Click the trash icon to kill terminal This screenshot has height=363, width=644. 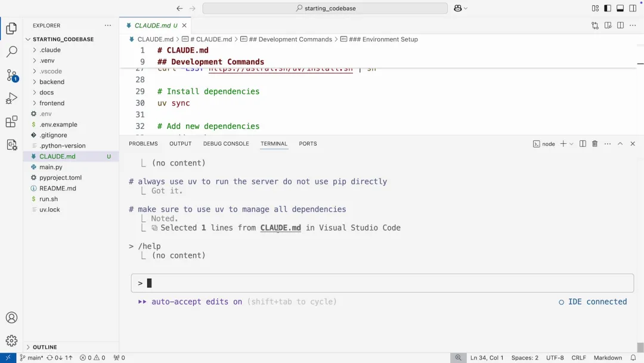[595, 144]
